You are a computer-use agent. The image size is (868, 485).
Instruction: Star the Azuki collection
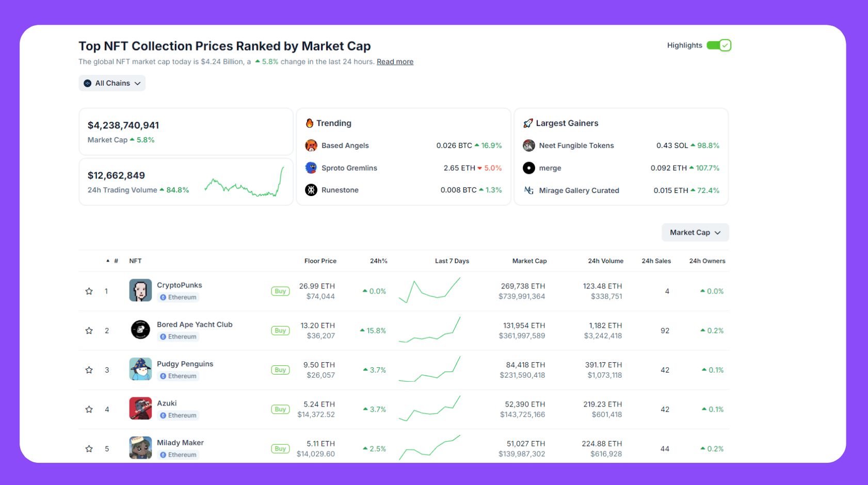pos(88,409)
